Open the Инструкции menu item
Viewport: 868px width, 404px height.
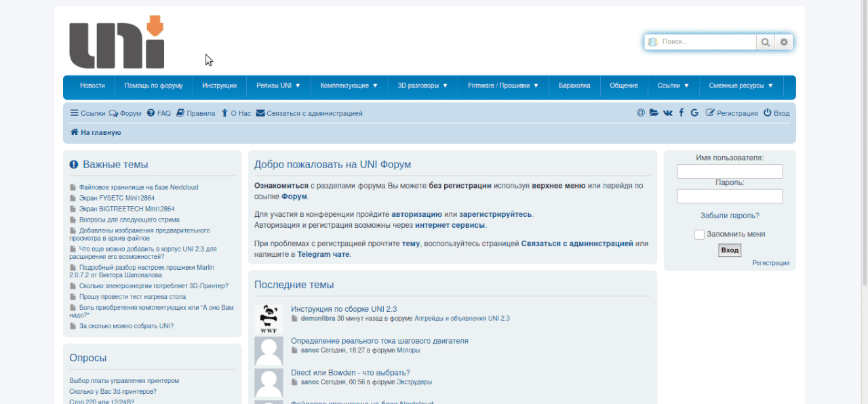pos(220,85)
